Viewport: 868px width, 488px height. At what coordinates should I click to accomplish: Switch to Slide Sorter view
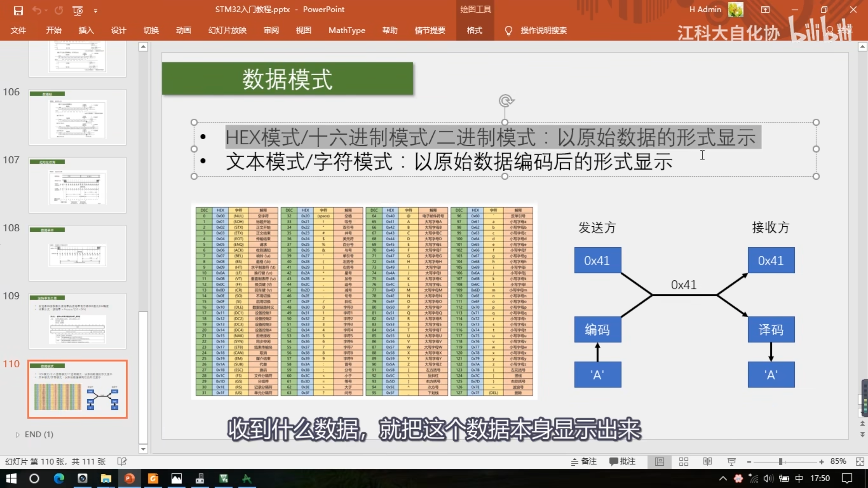coord(684,462)
